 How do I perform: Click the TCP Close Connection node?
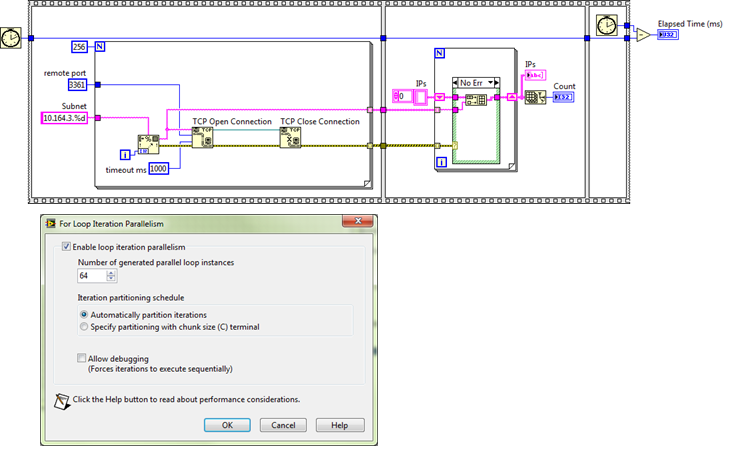pos(290,138)
